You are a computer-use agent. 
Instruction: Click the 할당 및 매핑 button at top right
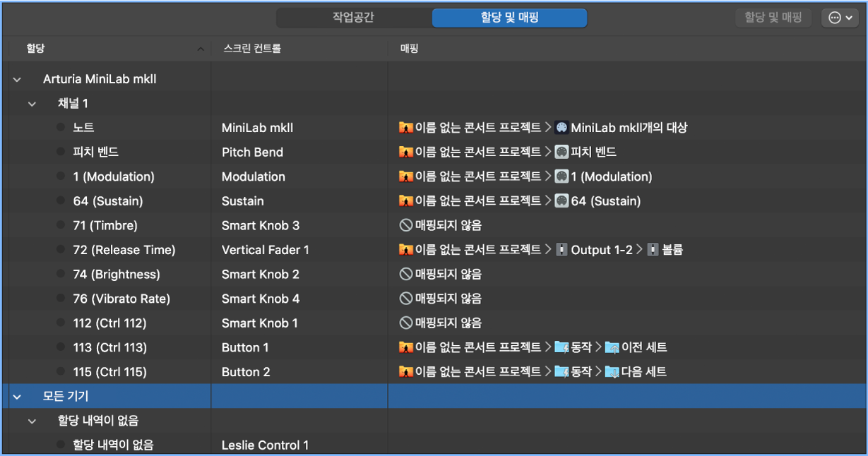point(773,18)
